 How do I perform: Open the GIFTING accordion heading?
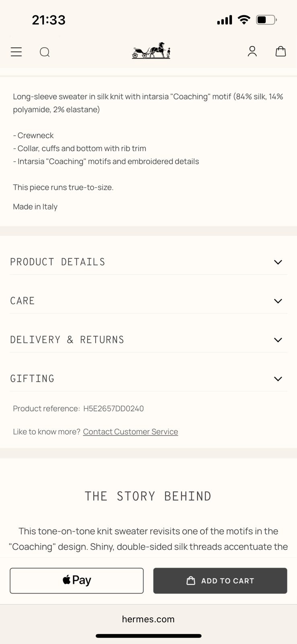pos(32,379)
